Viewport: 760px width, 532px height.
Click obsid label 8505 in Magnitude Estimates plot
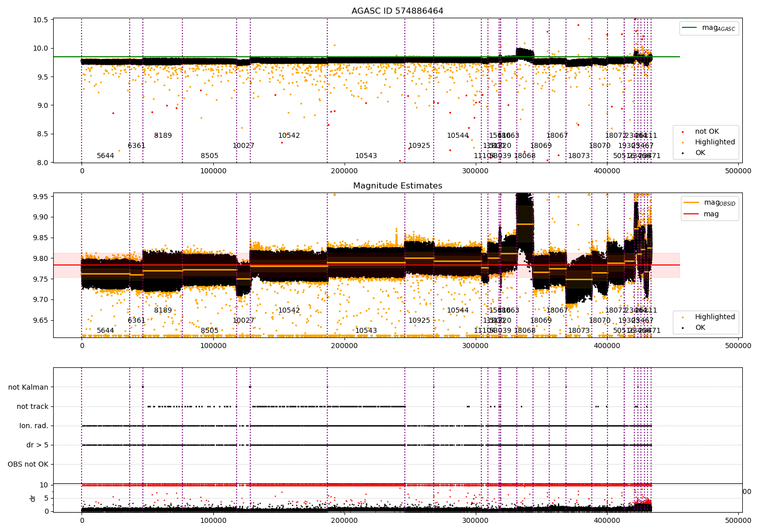pyautogui.click(x=209, y=331)
